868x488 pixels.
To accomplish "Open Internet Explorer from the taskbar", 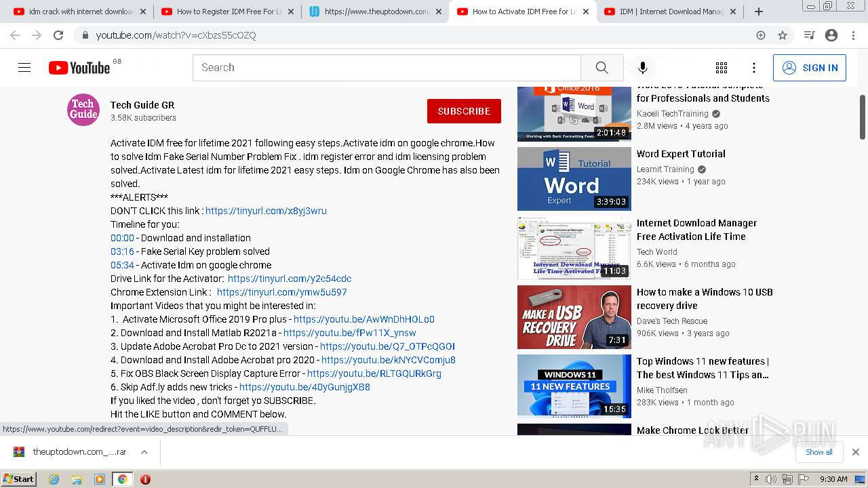I will point(54,479).
